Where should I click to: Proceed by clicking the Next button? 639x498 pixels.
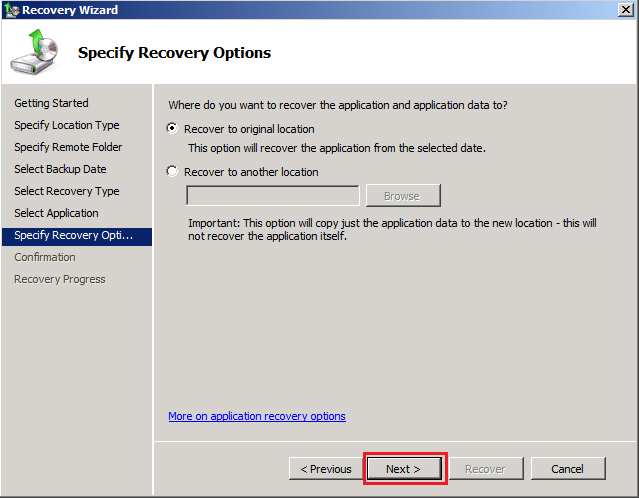[x=403, y=468]
